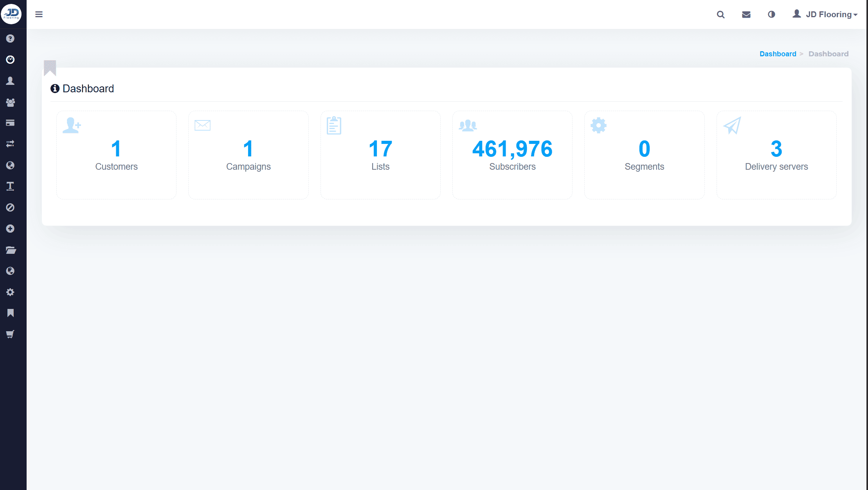Open the Delivery servers card
Viewport: 868px width, 490px height.
776,155
